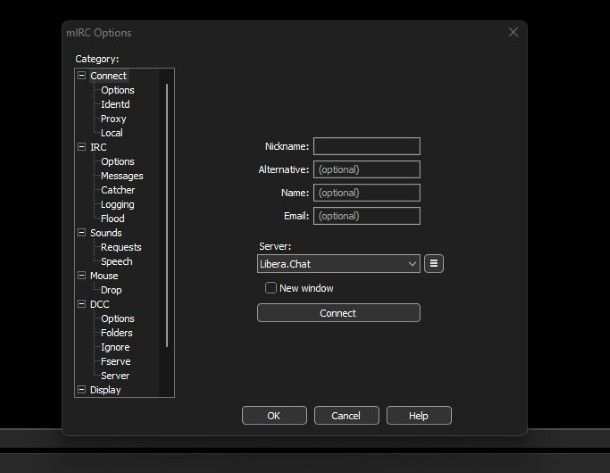
Task: Select the Identd category
Action: [115, 104]
